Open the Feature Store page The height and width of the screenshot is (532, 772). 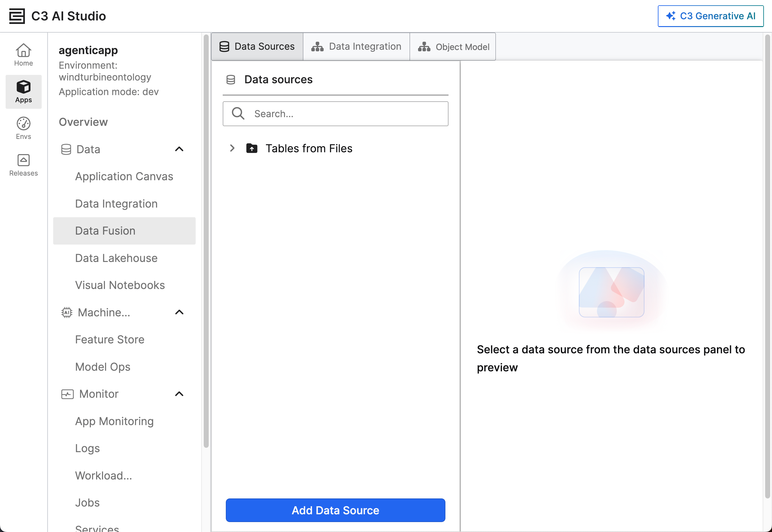click(109, 339)
